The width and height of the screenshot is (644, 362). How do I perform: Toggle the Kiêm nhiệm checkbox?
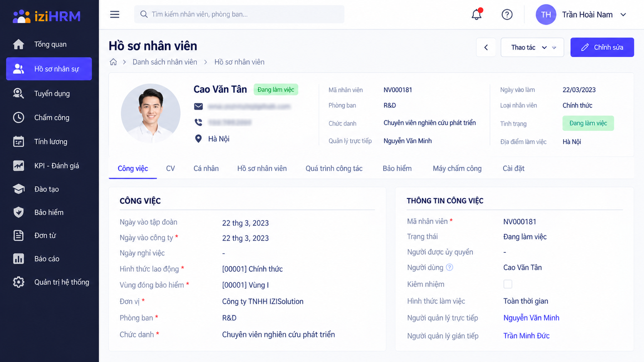pos(508,284)
